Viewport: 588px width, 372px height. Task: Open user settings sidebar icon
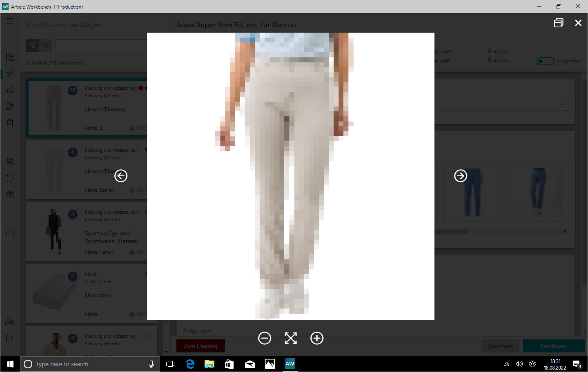10,322
